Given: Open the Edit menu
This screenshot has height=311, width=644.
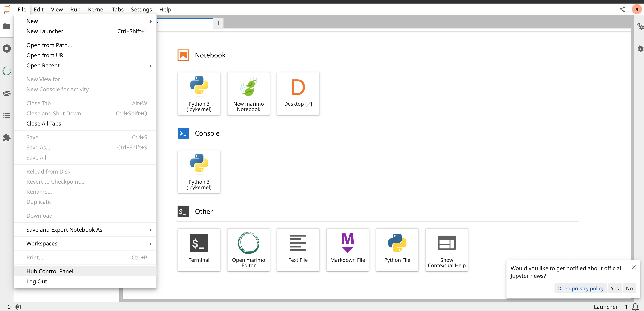Looking at the screenshot, I should point(38,9).
